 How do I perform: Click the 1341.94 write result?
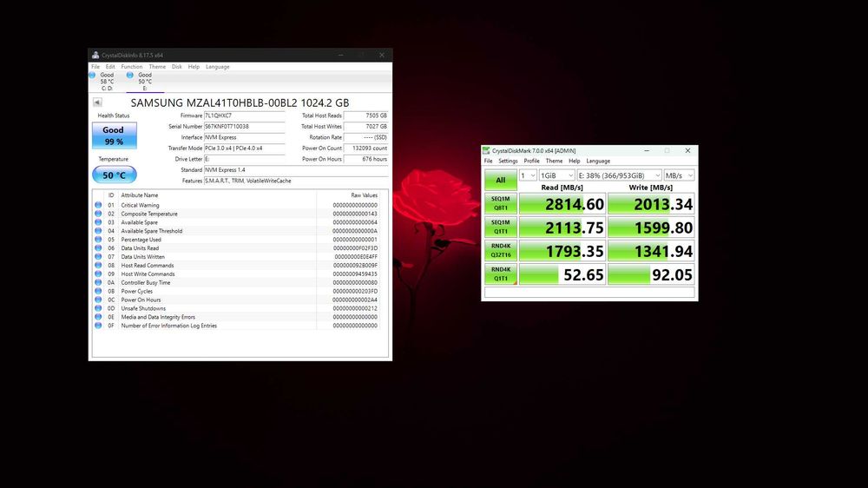pos(651,251)
